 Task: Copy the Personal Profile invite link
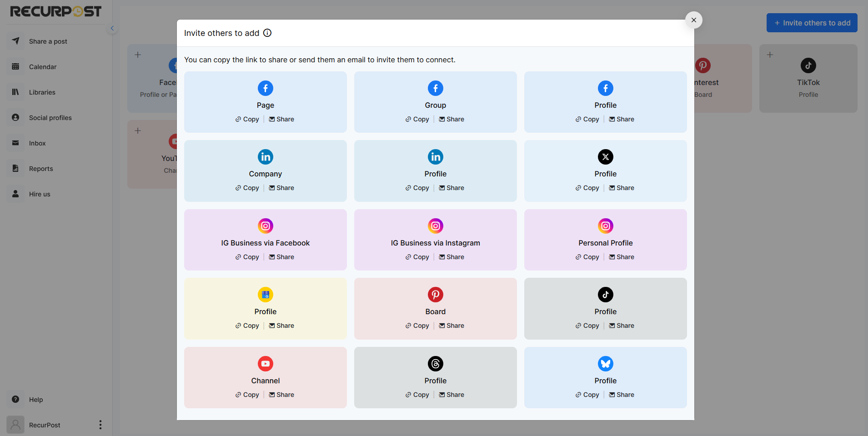point(587,257)
